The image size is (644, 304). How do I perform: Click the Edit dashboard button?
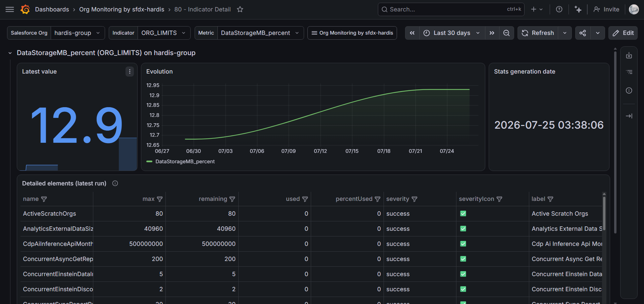pyautogui.click(x=623, y=33)
